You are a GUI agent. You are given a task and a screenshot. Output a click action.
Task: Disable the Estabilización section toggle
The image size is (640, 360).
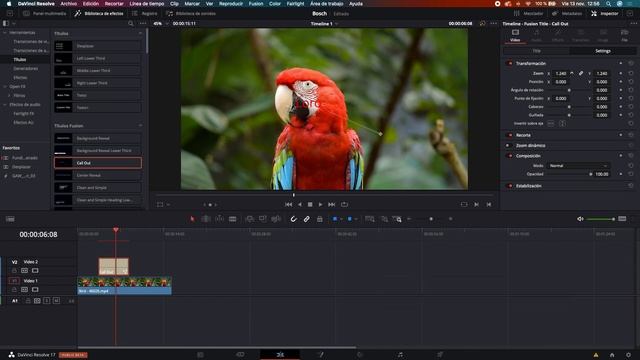click(509, 186)
